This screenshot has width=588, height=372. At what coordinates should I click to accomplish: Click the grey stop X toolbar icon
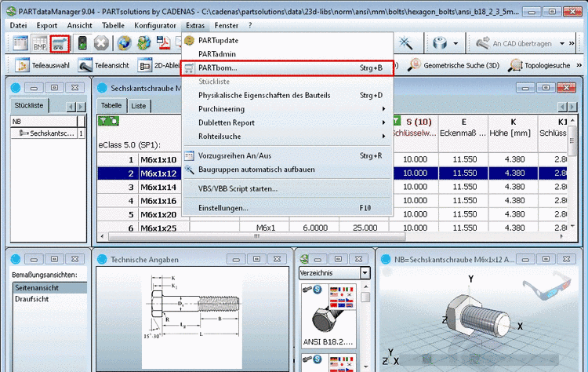pyautogui.click(x=101, y=43)
